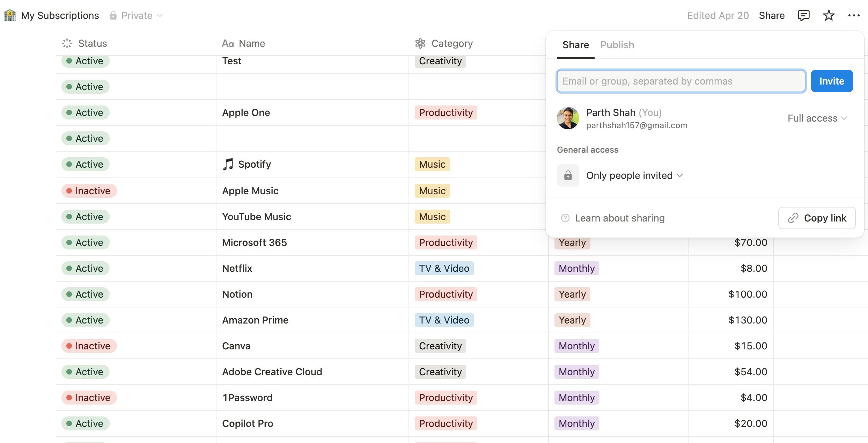Open the Learn about sharing link
Viewport: 868px width, 443px height.
[x=619, y=218]
